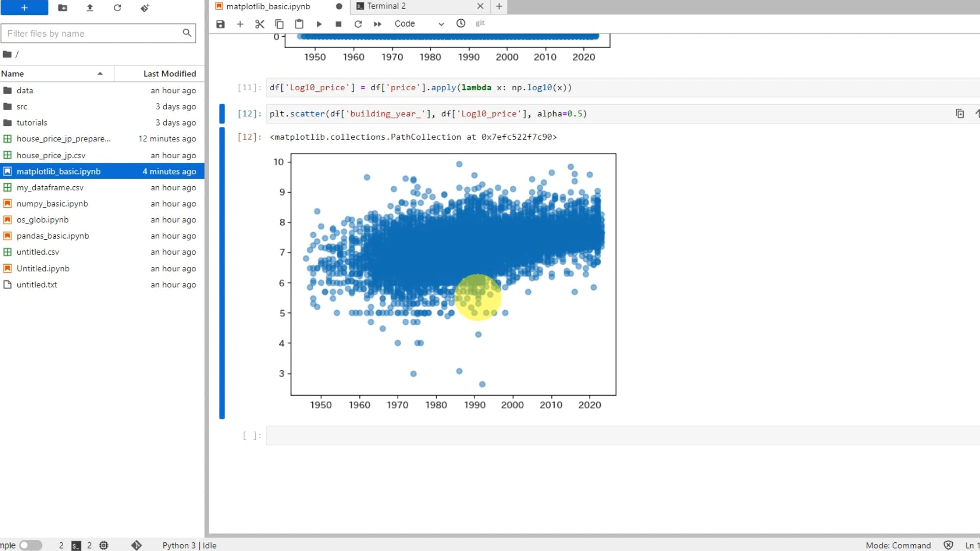Select pandas_basic.ipynb notebook

click(102, 236)
